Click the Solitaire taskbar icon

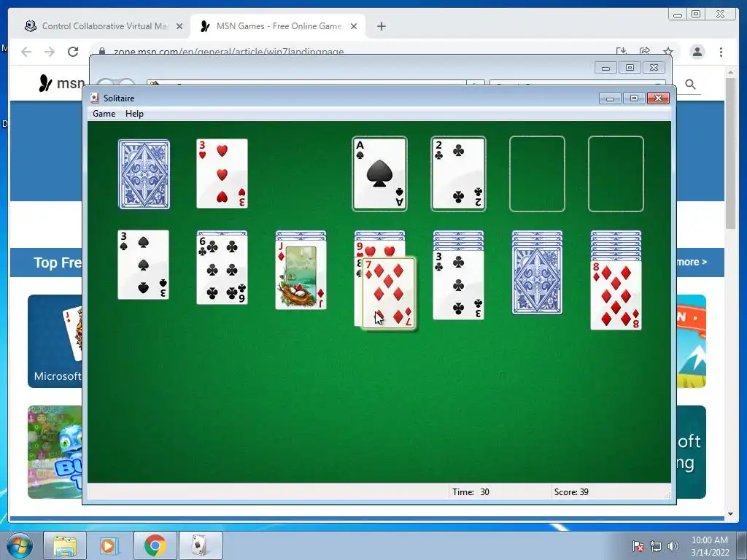[200, 545]
